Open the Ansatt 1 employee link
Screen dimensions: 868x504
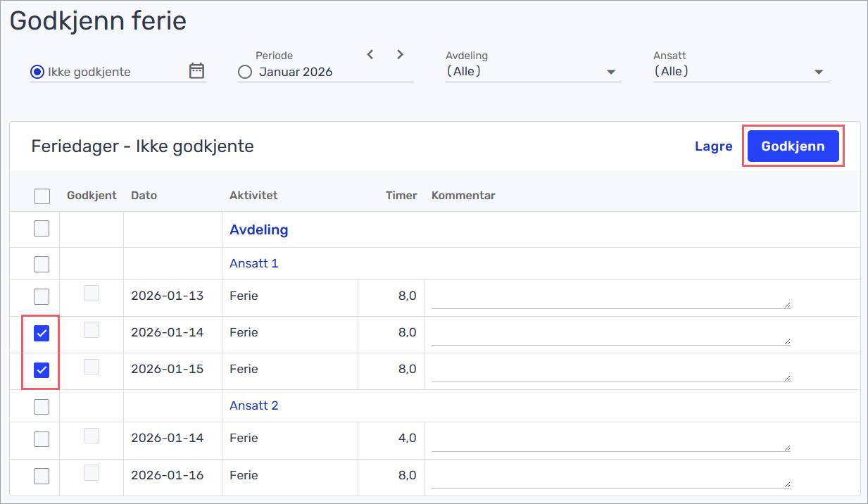pyautogui.click(x=253, y=263)
